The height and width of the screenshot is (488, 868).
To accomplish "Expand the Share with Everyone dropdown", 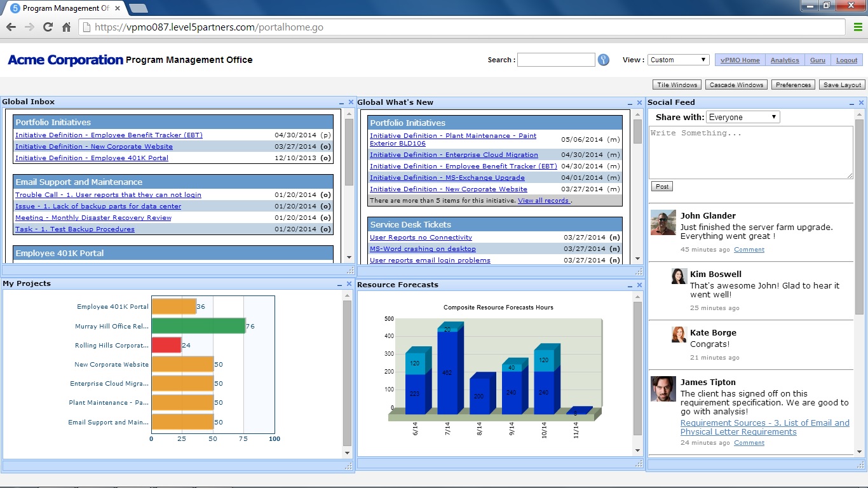I will pyautogui.click(x=742, y=117).
